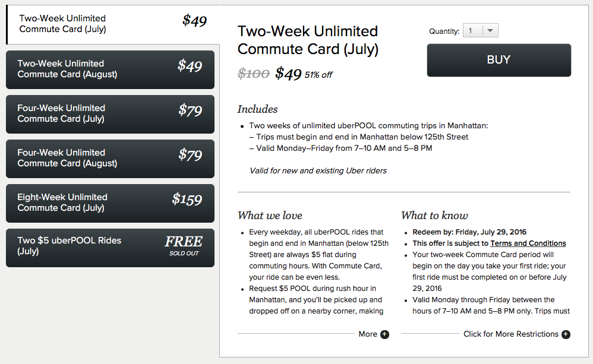Click the plus icon beside More Restrictions
Viewport: 593px width, 364px height.
point(566,334)
